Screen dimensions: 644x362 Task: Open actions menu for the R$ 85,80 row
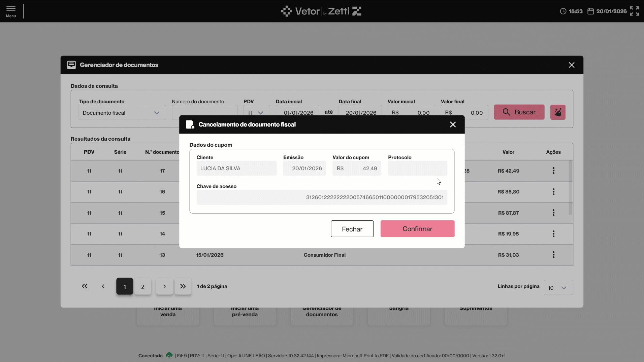(x=553, y=192)
